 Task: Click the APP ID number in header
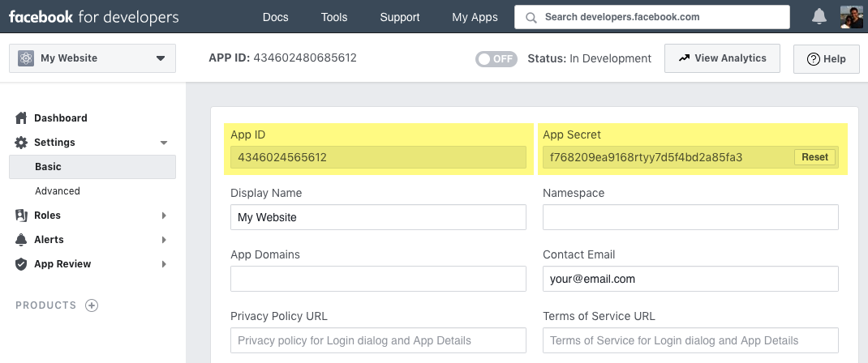(x=305, y=58)
